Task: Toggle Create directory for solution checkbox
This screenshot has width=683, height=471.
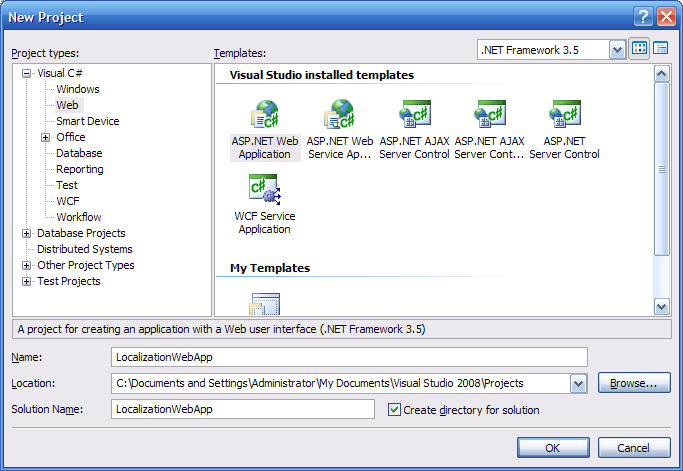Action: coord(394,410)
